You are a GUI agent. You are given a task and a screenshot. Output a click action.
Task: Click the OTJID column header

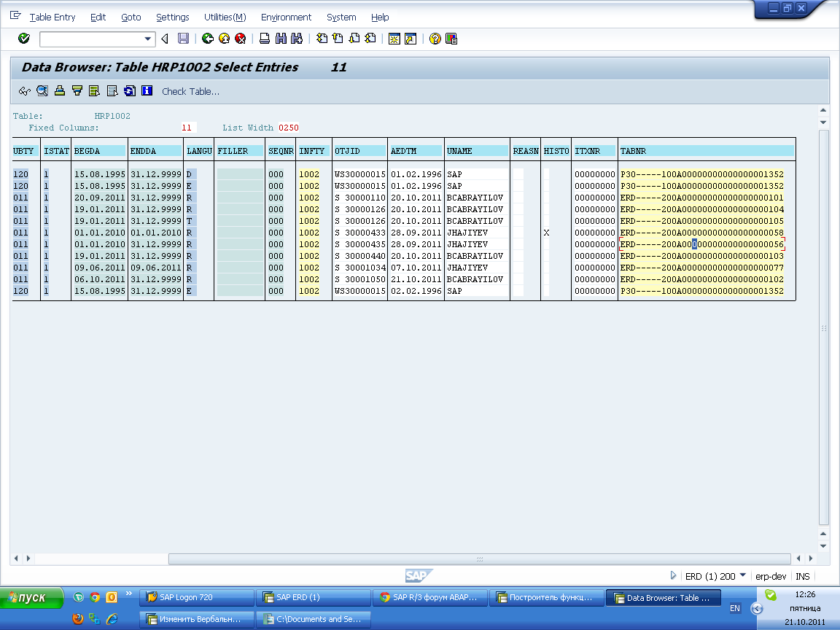pyautogui.click(x=359, y=151)
